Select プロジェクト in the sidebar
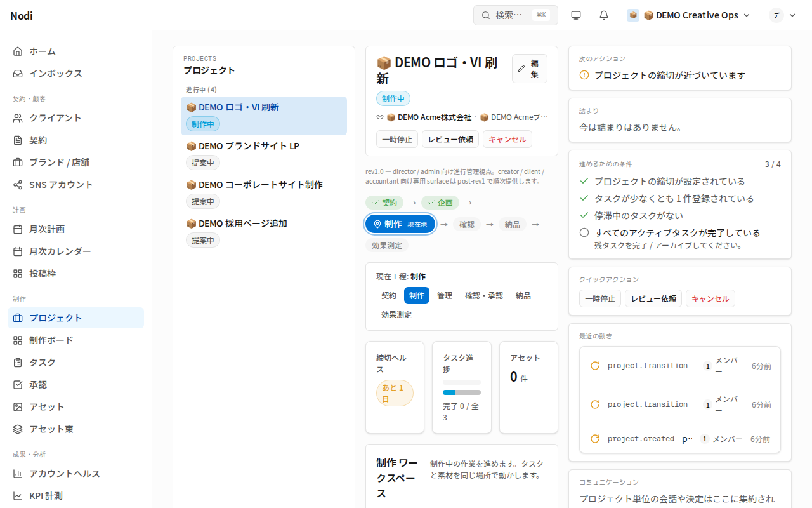This screenshot has width=812, height=508. [x=75, y=317]
